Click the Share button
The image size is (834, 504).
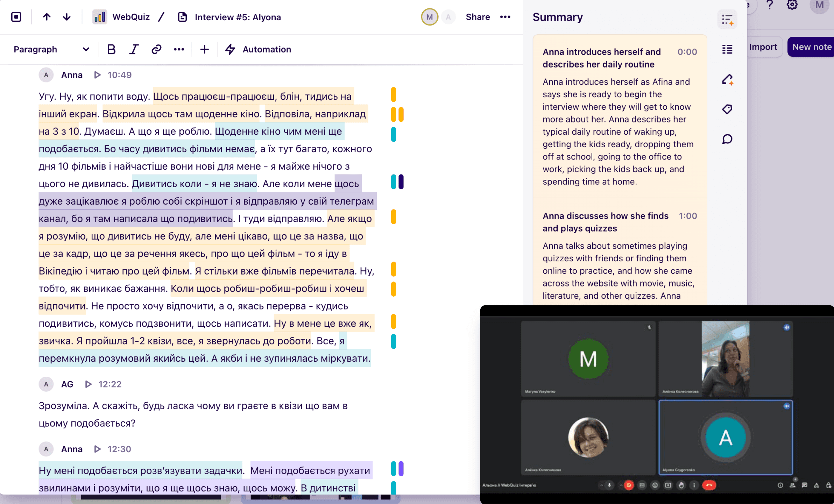[478, 17]
